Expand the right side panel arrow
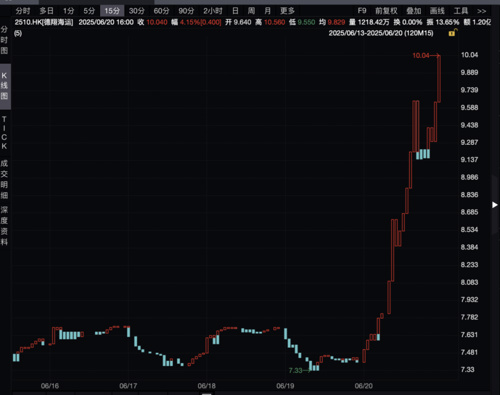Viewport: 500px width, 395px height. [x=495, y=205]
